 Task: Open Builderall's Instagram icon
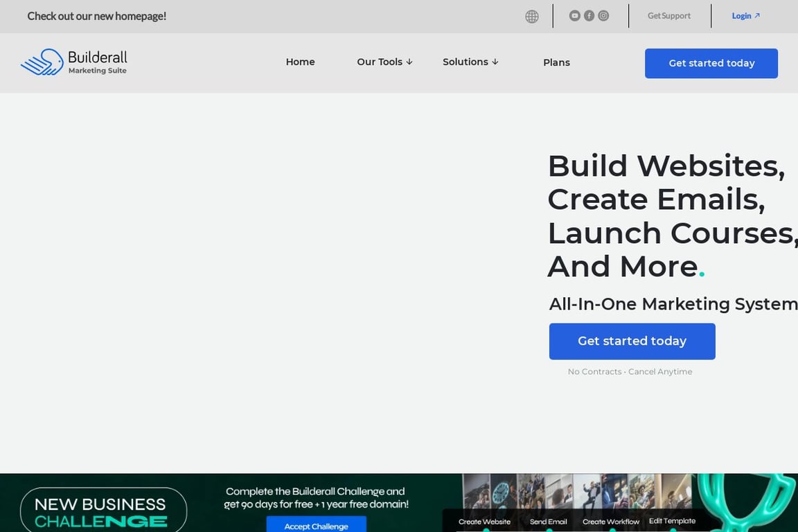pyautogui.click(x=603, y=16)
